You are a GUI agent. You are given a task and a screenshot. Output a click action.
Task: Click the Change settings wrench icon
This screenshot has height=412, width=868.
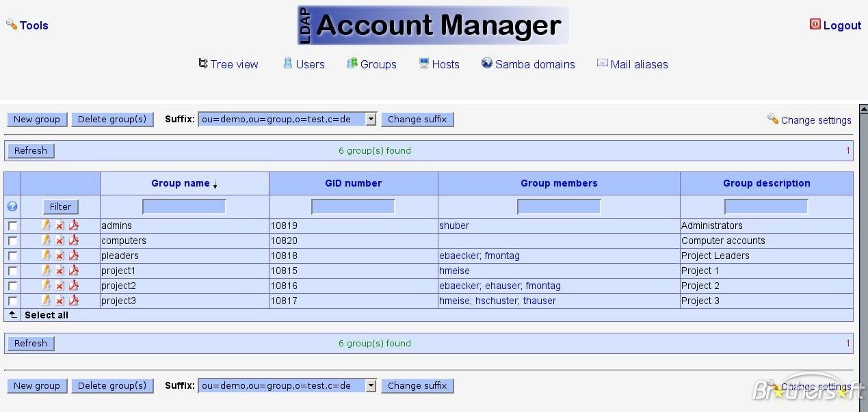coord(774,120)
